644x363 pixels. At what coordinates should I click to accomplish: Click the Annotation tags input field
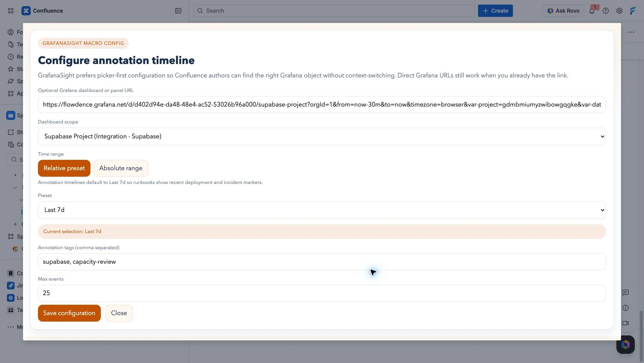point(322,262)
